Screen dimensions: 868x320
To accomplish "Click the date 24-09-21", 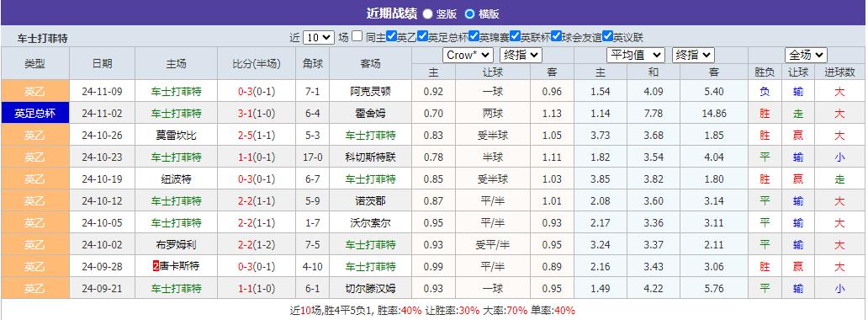I will coord(101,288).
